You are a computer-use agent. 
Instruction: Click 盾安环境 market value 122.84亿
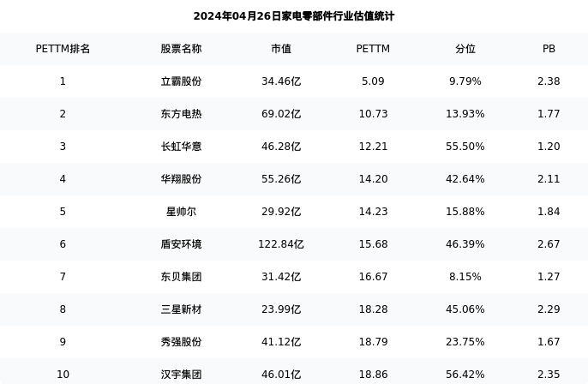tap(281, 244)
